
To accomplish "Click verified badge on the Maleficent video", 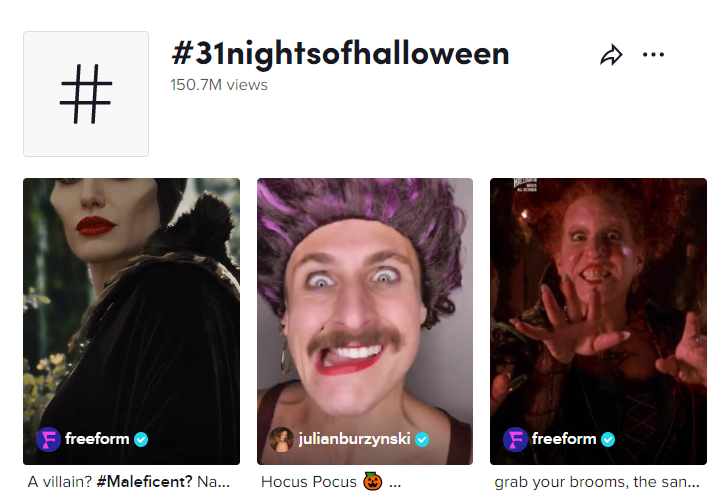I will pos(141,439).
